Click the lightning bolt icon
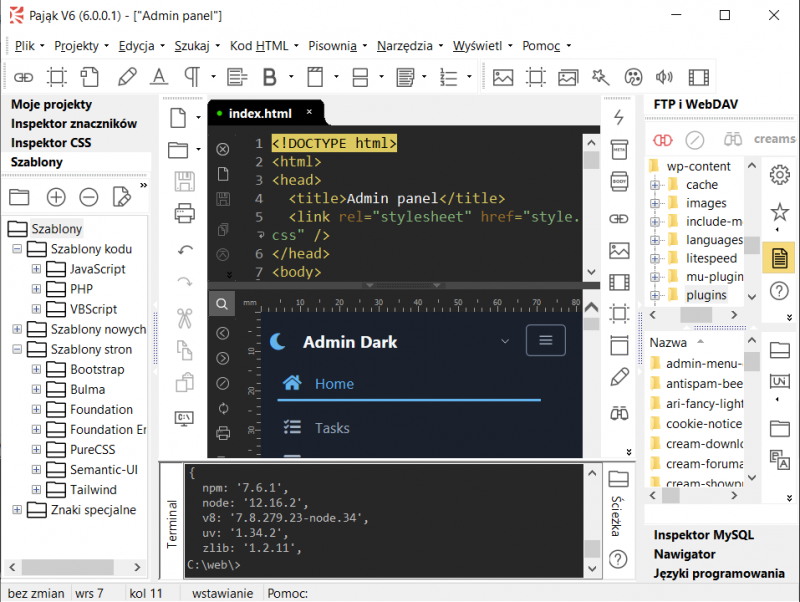The height and width of the screenshot is (602, 800). tap(619, 117)
